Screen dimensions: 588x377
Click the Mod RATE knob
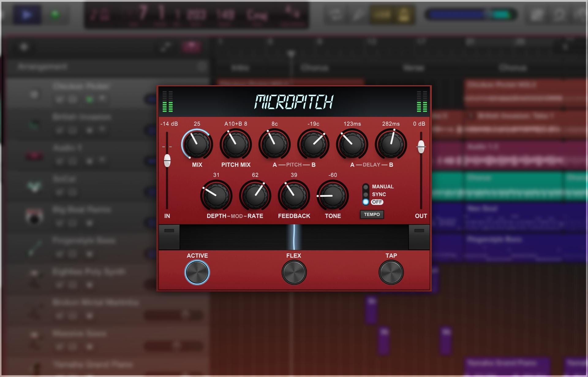point(255,195)
